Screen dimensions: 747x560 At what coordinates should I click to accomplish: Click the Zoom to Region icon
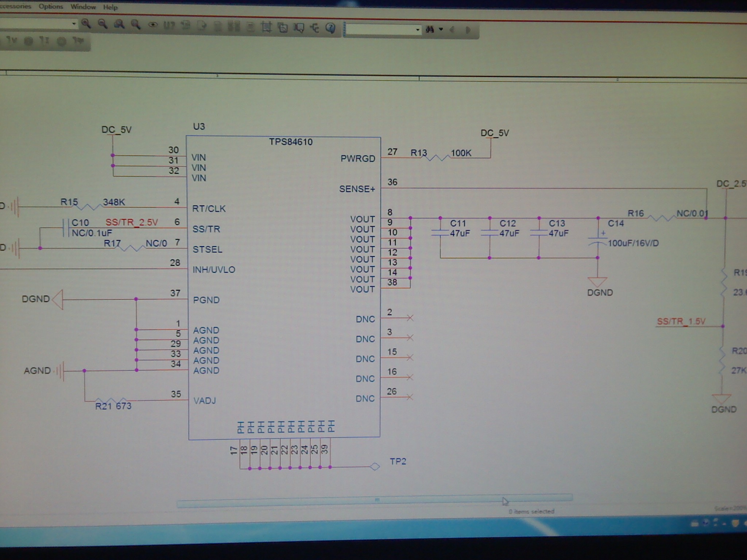(x=119, y=24)
